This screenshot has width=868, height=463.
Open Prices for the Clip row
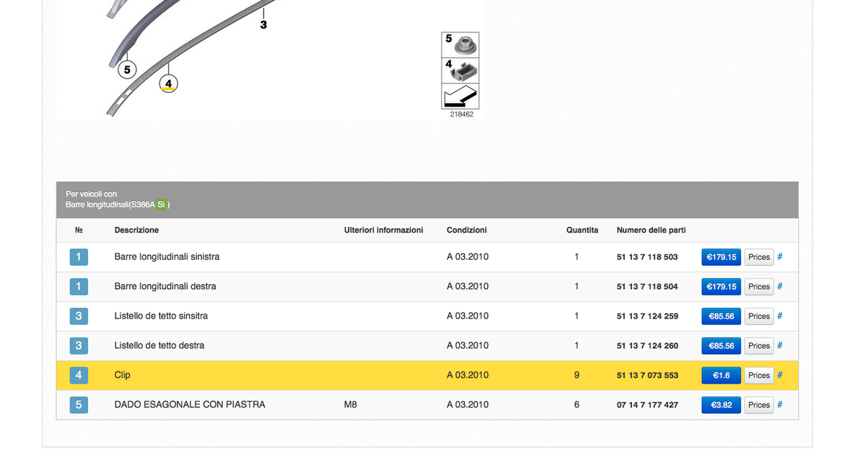point(759,376)
